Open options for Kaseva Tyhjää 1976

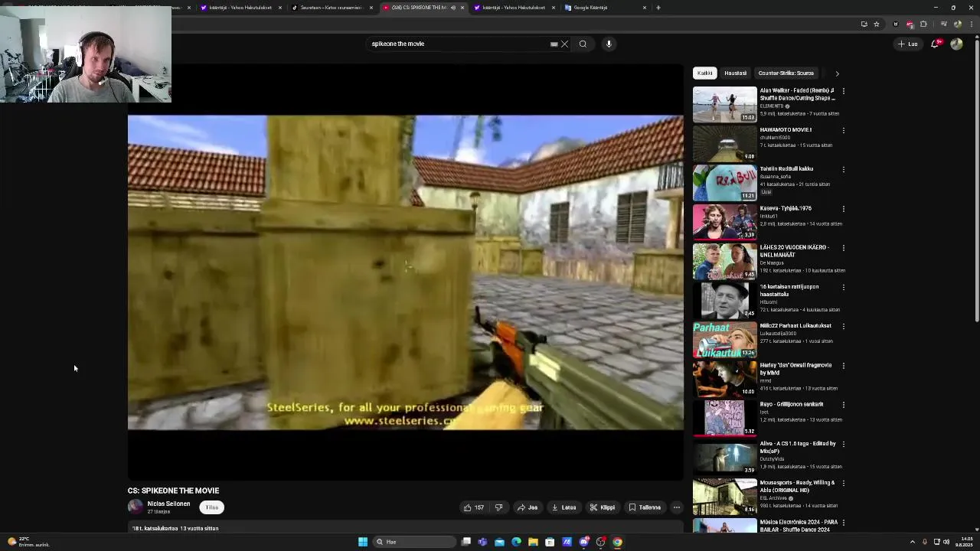[x=843, y=208]
